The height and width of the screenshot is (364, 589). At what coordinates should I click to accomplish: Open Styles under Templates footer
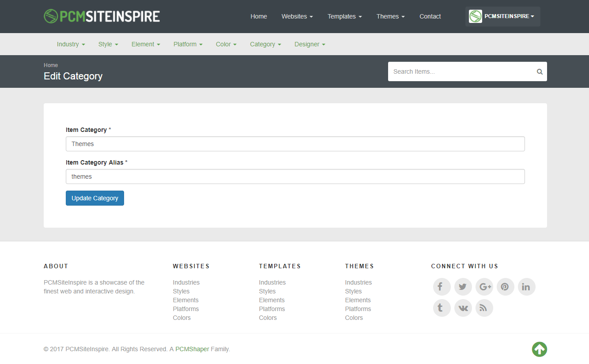267,291
